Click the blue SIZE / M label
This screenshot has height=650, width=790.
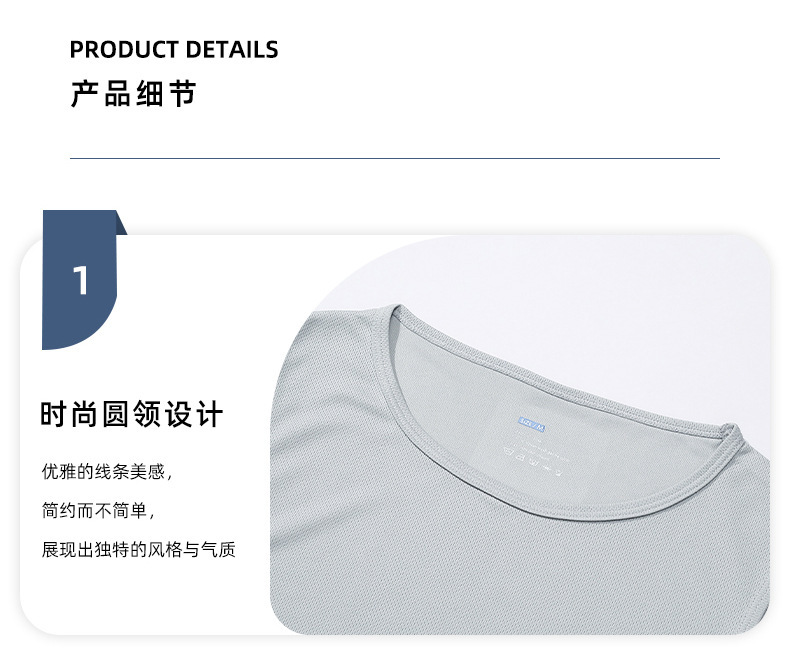[x=532, y=424]
